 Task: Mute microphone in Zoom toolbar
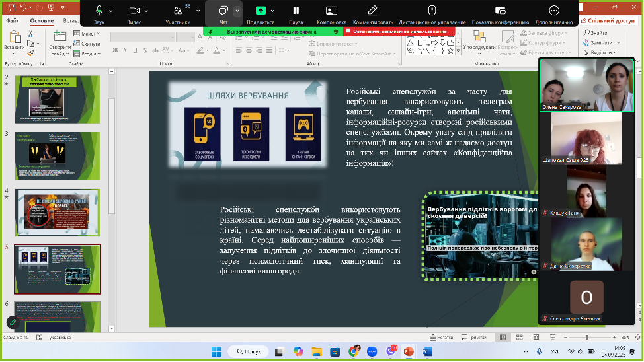99,11
